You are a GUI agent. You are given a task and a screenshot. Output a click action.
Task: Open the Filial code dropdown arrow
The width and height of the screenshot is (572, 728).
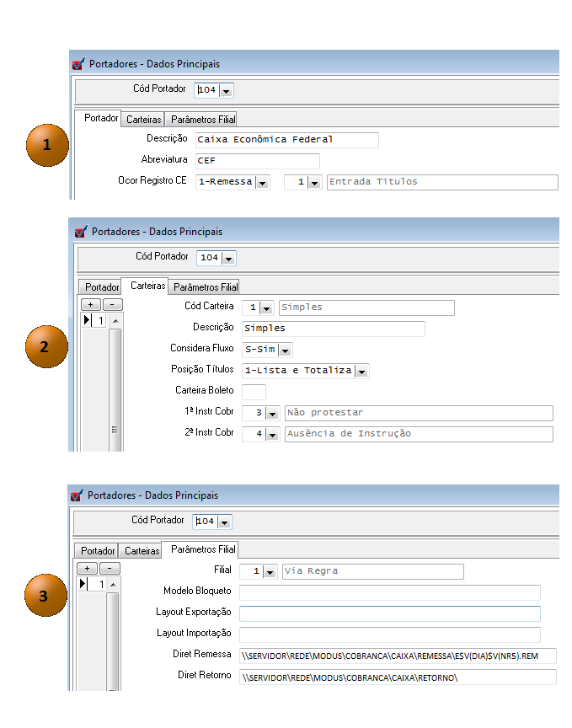(x=270, y=572)
